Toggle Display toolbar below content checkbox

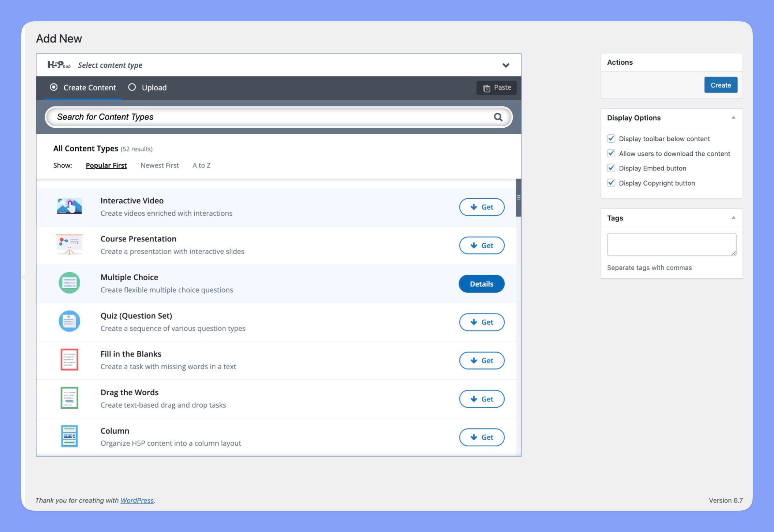[x=612, y=138]
